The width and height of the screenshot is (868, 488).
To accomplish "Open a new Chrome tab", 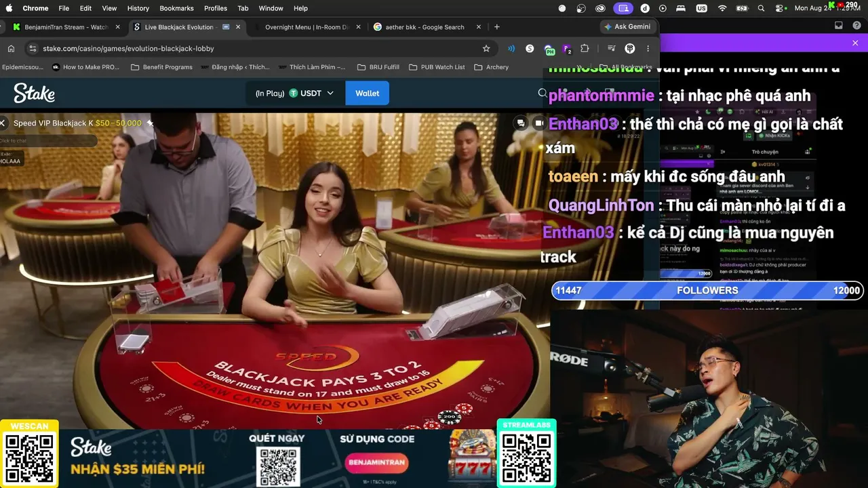I will click(x=497, y=27).
